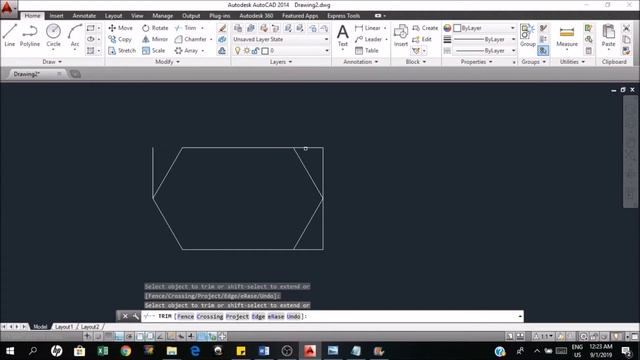Click the Trim tool
This screenshot has width=640, height=360.
click(186, 28)
